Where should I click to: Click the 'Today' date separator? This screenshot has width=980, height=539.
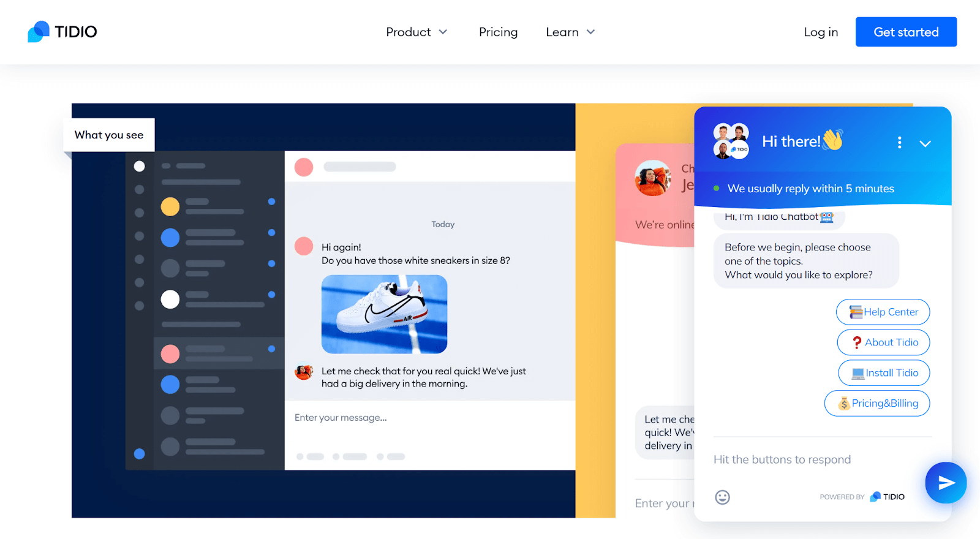pyautogui.click(x=443, y=224)
